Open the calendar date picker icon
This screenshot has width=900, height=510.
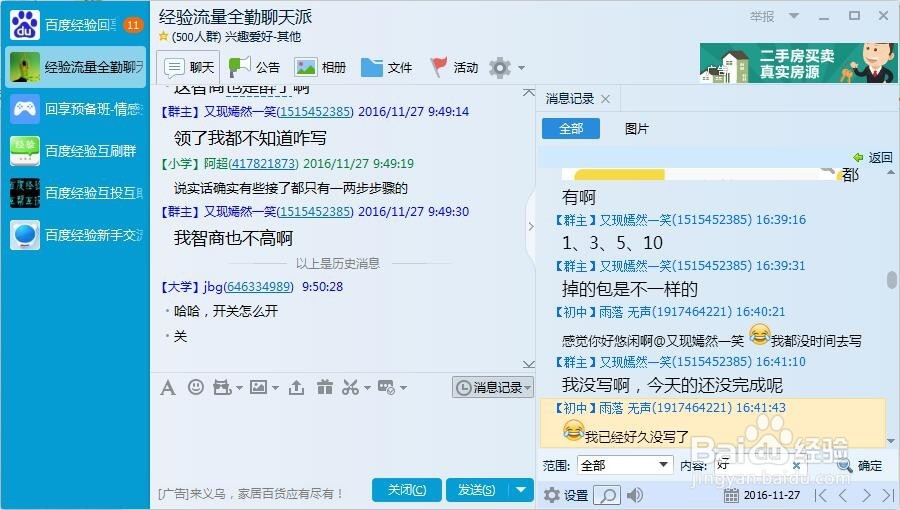pos(731,495)
